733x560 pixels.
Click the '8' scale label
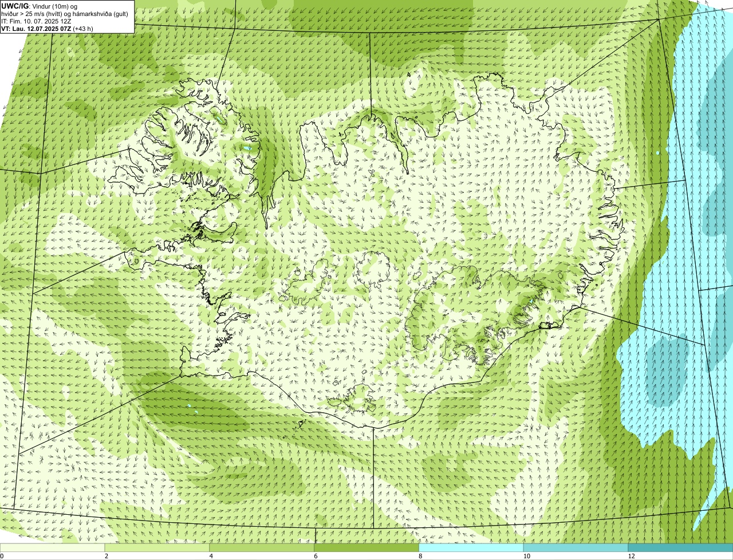click(x=420, y=556)
